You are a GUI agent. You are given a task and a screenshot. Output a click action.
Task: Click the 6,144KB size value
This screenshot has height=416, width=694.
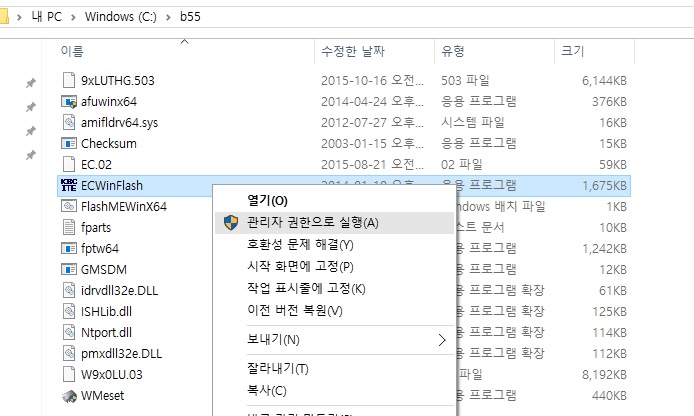coord(605,81)
